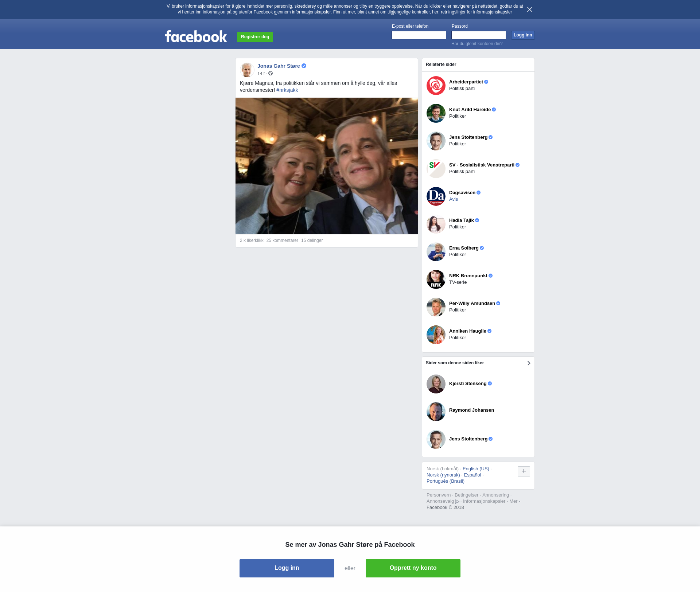Open the 'Mer' footer dropdown
700x592 pixels.
(514, 501)
